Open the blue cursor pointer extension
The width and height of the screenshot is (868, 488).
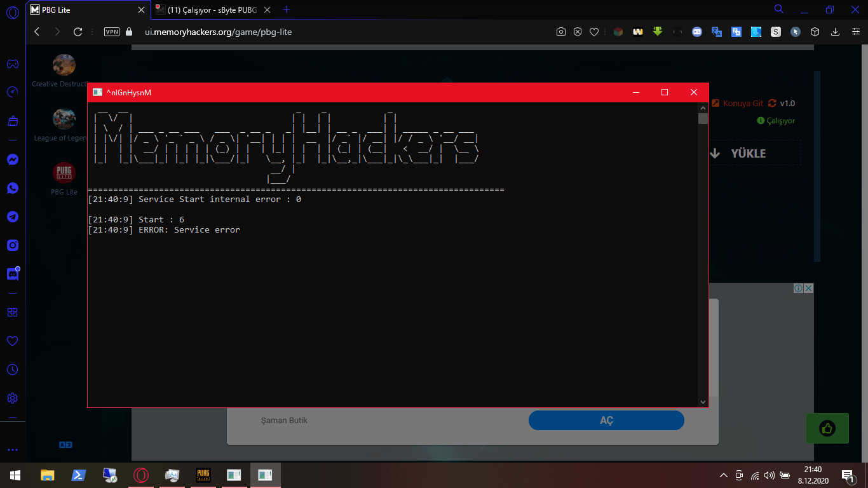[796, 32]
